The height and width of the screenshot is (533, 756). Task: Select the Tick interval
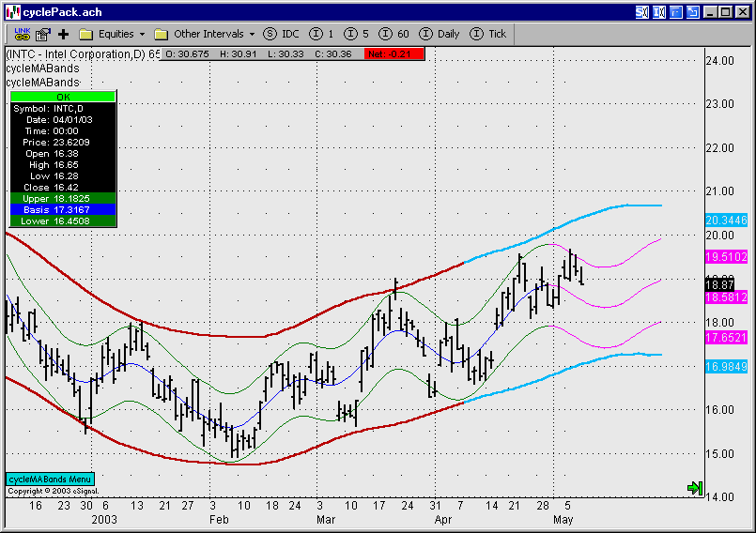(x=488, y=34)
